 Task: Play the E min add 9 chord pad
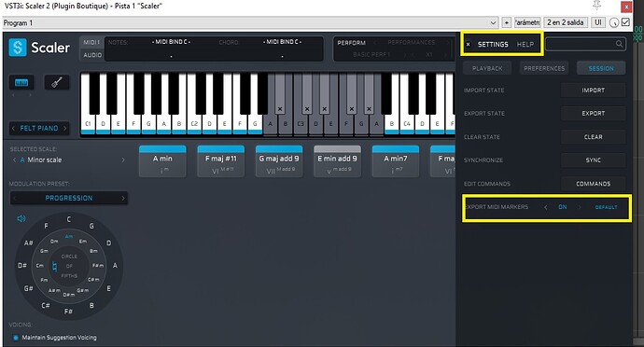point(338,161)
